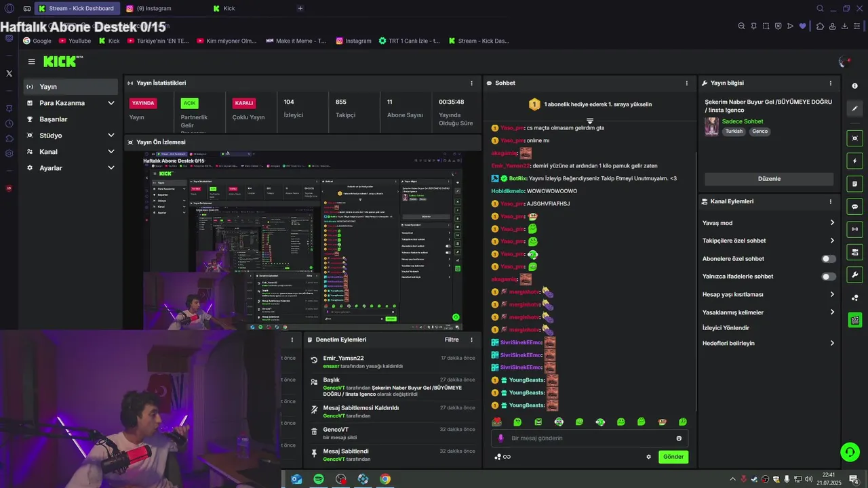
Task: Open Takipçilere özel sohbet options
Action: click(769, 241)
